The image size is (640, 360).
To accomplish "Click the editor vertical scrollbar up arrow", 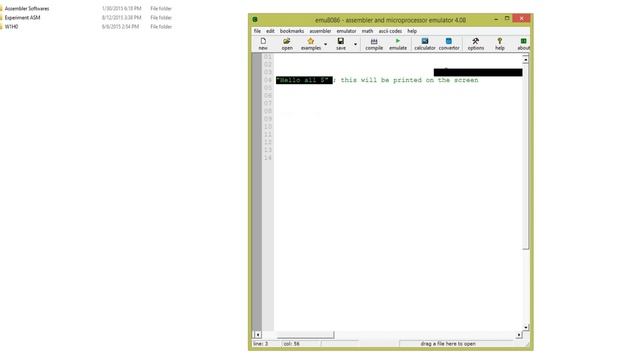I will (x=526, y=60).
